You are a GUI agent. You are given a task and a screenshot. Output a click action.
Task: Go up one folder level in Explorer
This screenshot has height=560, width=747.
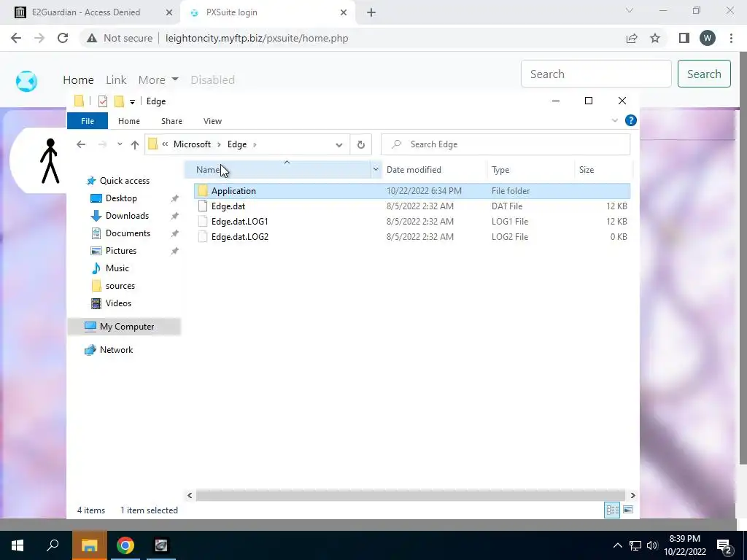click(x=135, y=144)
